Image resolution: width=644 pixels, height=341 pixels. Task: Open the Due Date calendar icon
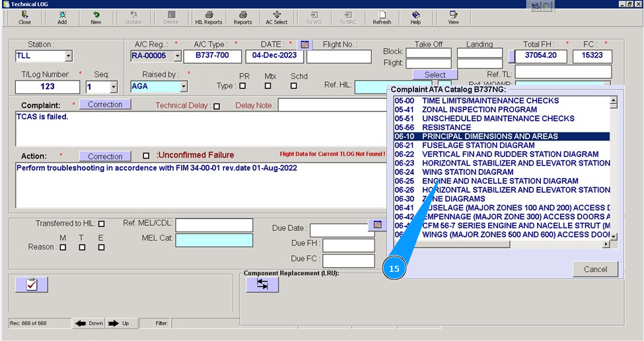[x=378, y=224]
